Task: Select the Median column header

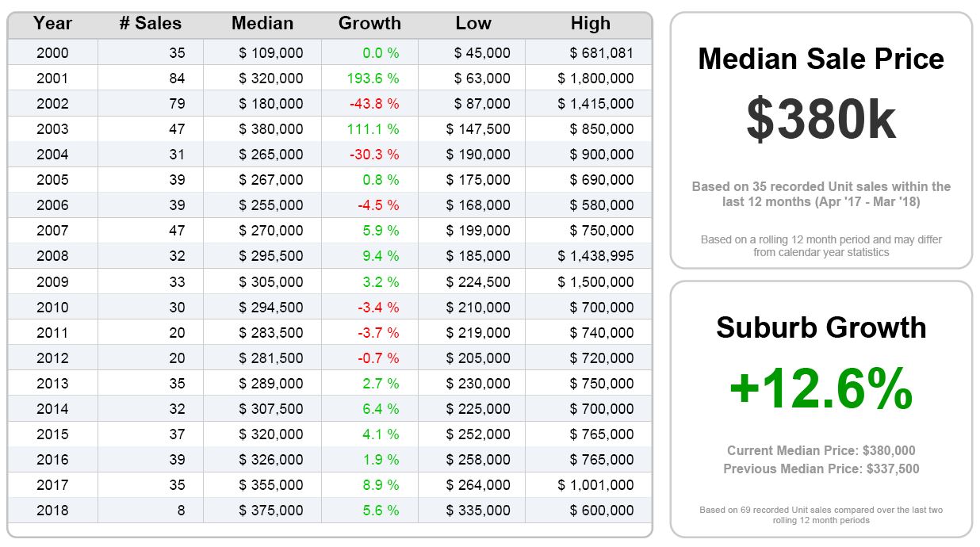Action: (x=262, y=24)
